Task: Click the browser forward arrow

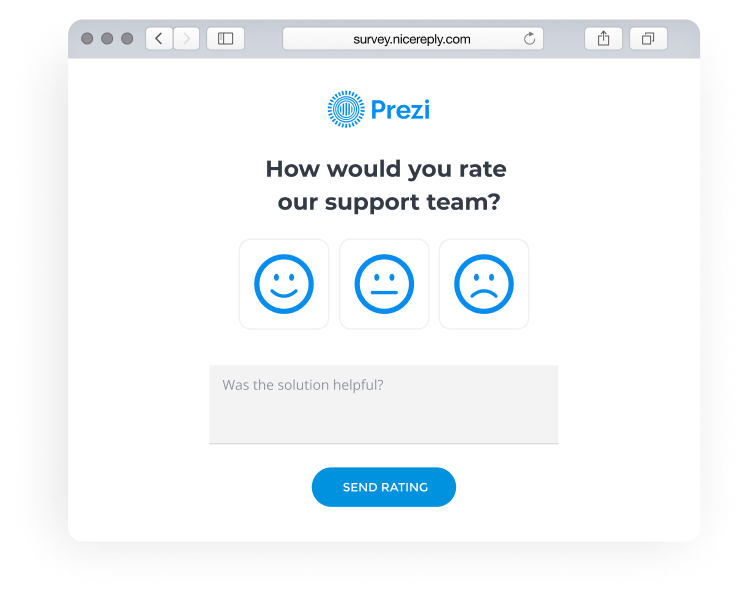Action: tap(186, 39)
